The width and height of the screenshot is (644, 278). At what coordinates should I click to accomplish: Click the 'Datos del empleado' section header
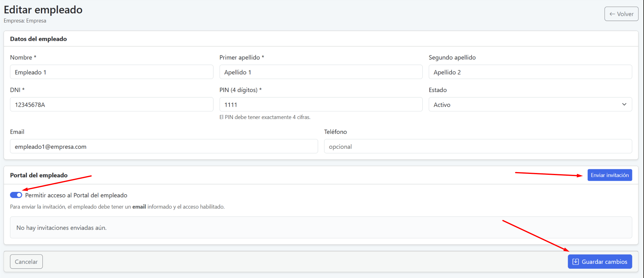point(39,39)
